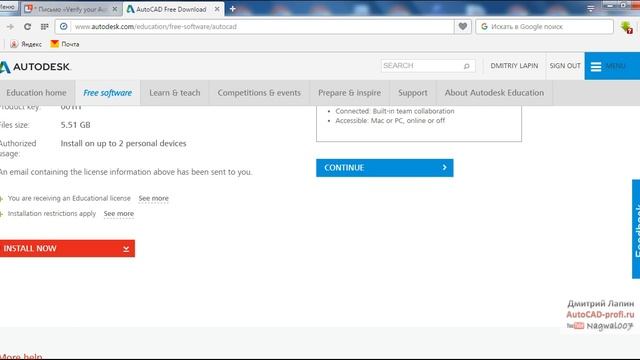
Task: Open Learn & teach section
Action: (x=175, y=93)
